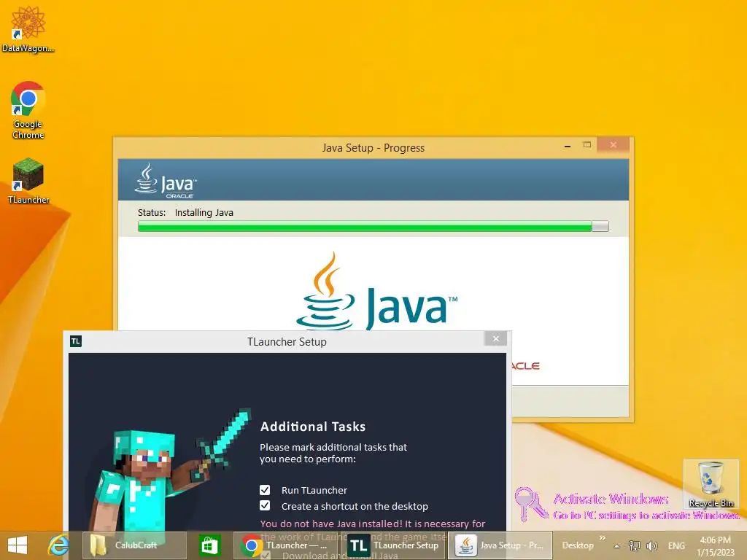Click the Java Setup - Progress title bar

coord(373,147)
